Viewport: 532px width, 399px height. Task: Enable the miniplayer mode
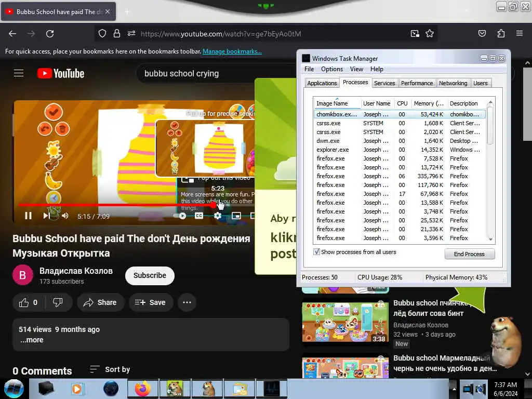[x=236, y=216]
